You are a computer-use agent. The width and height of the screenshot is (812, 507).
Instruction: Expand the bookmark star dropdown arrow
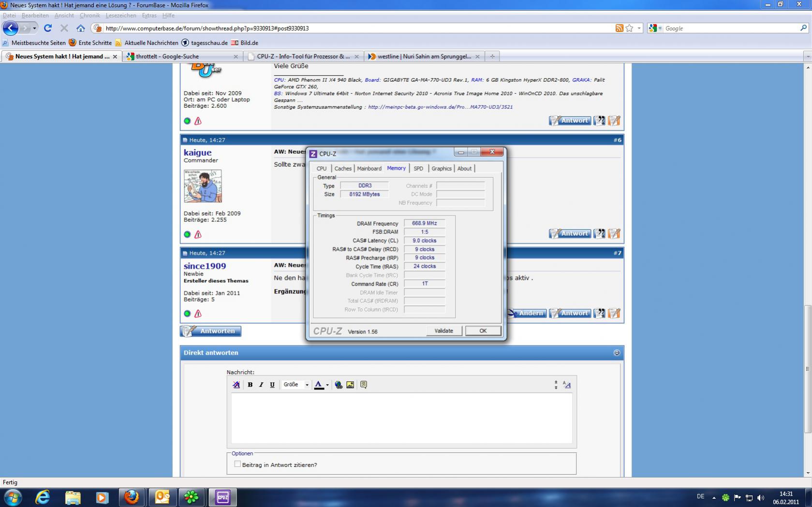[x=639, y=28]
